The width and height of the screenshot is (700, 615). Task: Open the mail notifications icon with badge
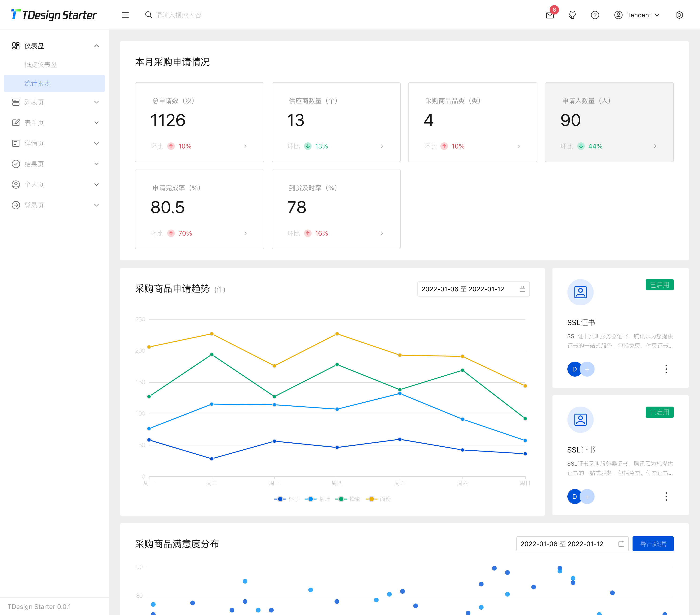click(550, 15)
